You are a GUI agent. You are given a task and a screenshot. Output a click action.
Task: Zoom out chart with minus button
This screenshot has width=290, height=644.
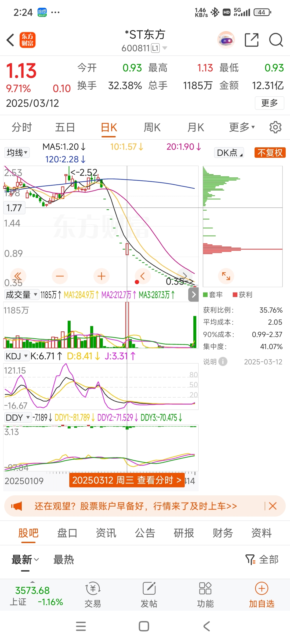click(x=60, y=276)
